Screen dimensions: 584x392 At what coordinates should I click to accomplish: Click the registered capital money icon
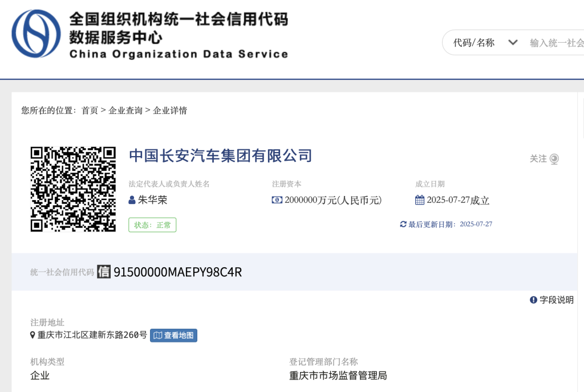(x=277, y=201)
